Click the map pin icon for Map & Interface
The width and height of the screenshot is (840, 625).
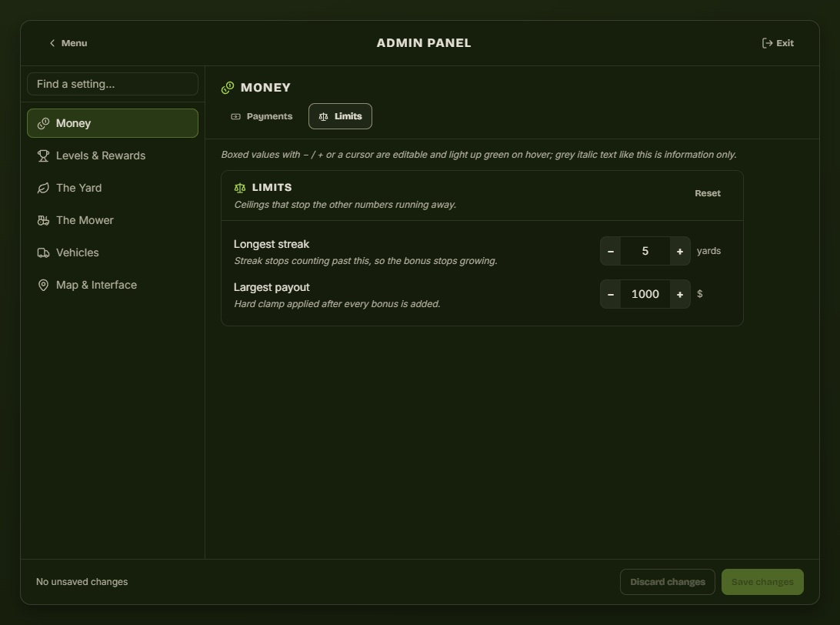(43, 285)
